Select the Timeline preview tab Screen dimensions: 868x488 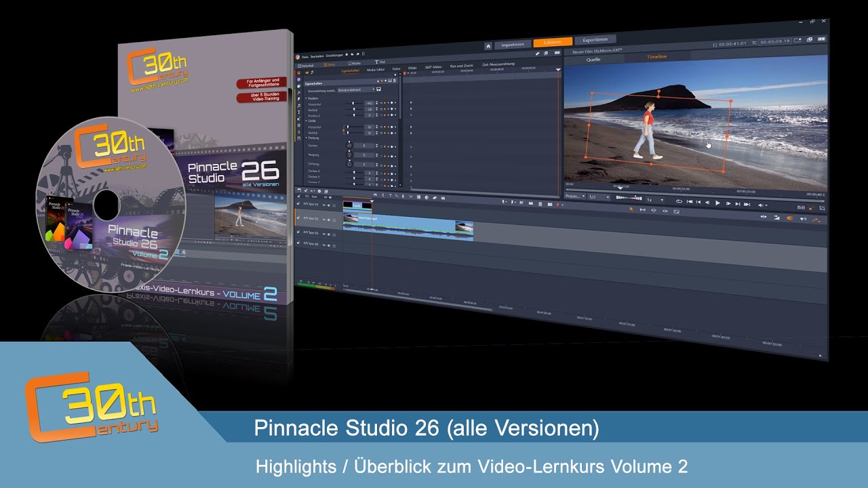coord(656,57)
